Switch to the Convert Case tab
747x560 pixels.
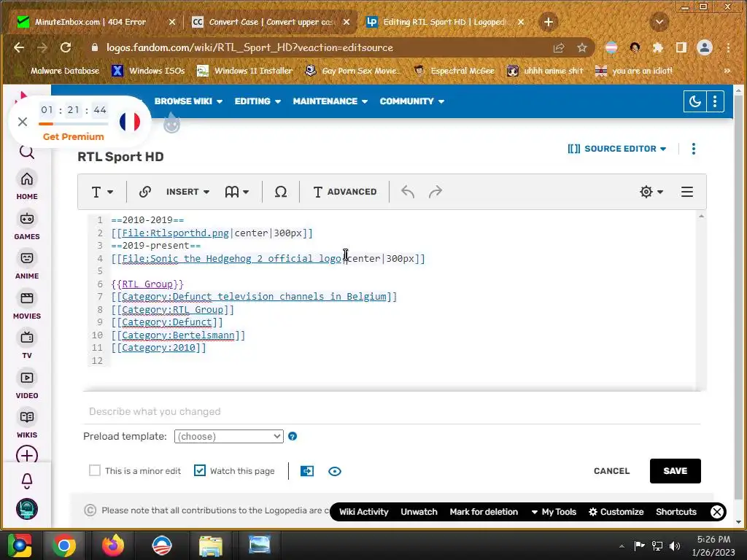pos(271,22)
